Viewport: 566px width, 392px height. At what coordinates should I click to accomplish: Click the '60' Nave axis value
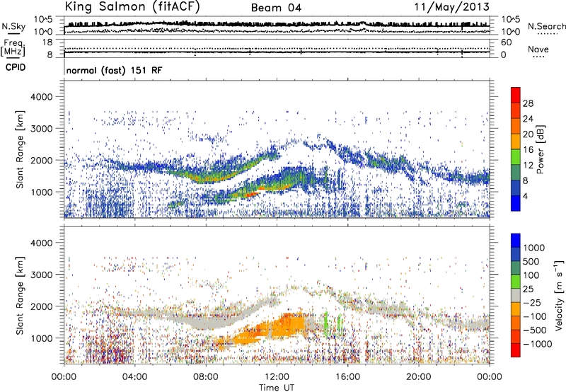point(506,42)
